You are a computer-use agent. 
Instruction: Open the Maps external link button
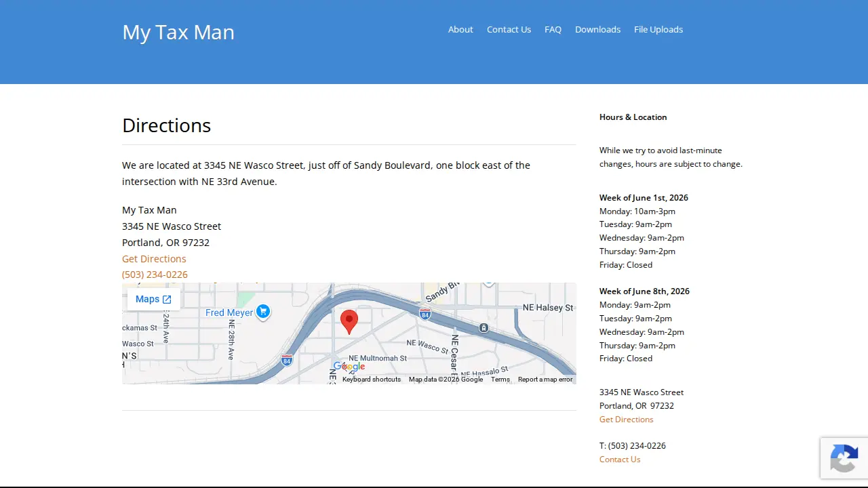coord(154,299)
